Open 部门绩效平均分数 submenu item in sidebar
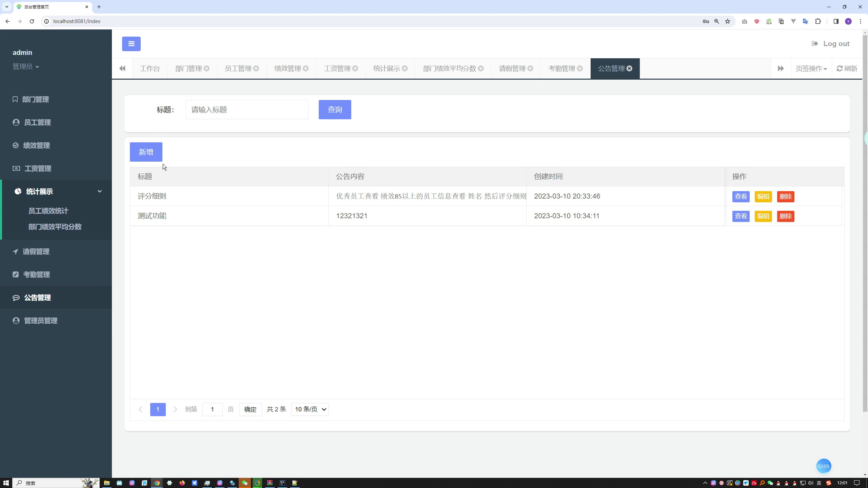 click(55, 227)
